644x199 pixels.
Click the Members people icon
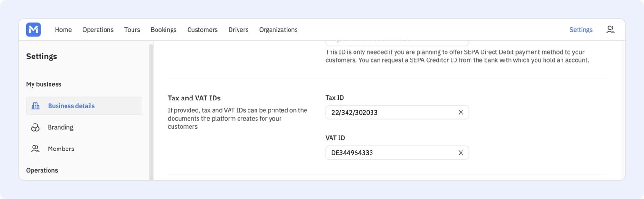pos(35,149)
